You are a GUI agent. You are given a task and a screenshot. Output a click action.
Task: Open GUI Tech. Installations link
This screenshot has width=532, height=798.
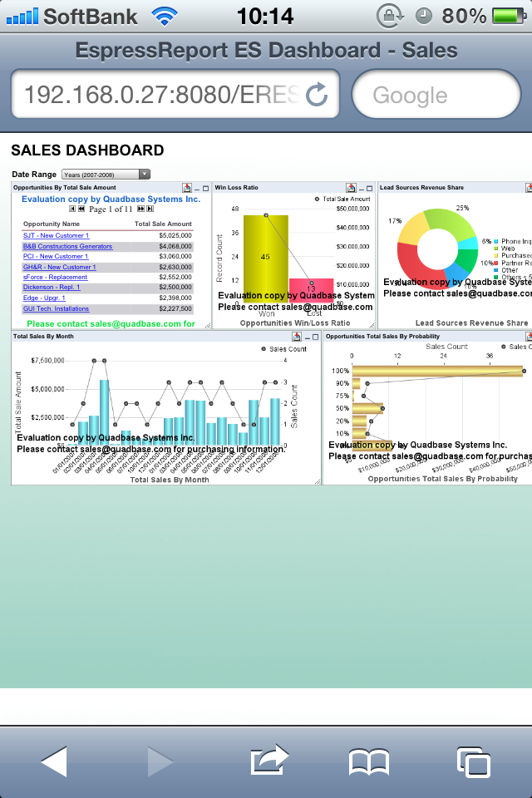pos(56,309)
